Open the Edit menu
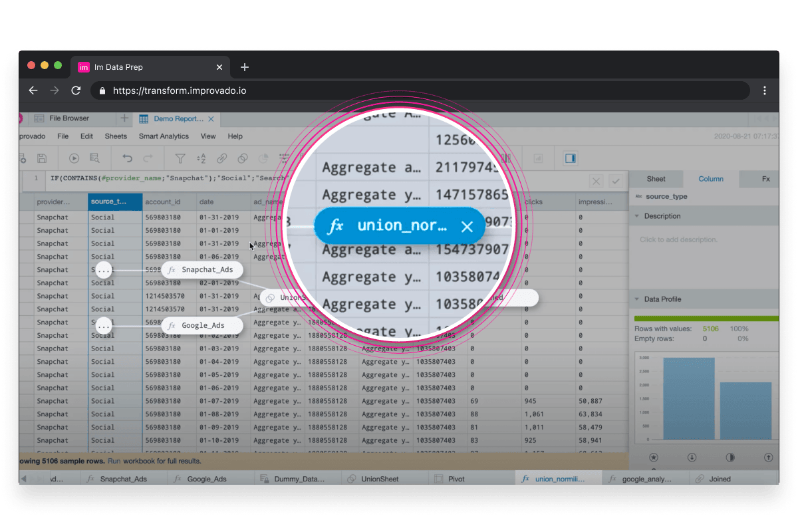Image resolution: width=798 pixels, height=532 pixels. point(86,136)
